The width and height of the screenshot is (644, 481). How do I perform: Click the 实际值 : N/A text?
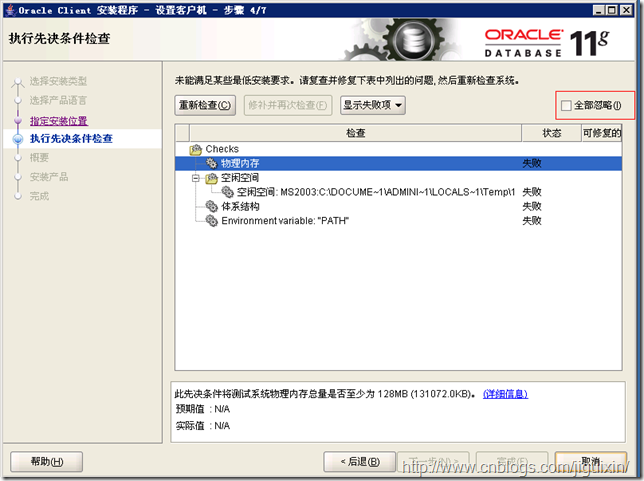click(x=203, y=426)
